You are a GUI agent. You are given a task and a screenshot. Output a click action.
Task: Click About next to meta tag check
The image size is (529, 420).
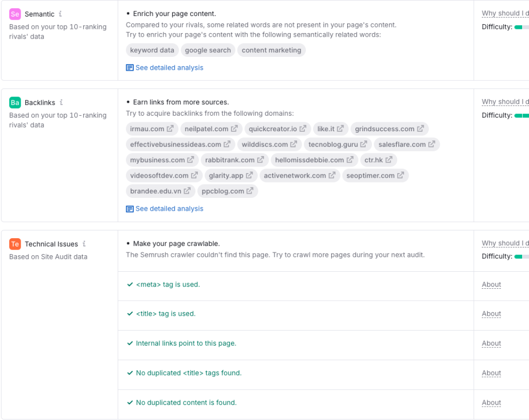coord(491,284)
